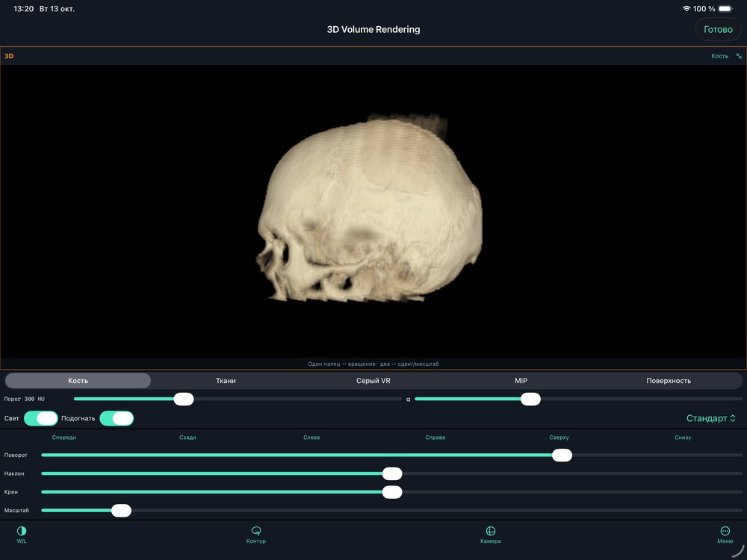This screenshot has height=560, width=747.
Task: Click the alpha opacity slider handle
Action: click(530, 399)
